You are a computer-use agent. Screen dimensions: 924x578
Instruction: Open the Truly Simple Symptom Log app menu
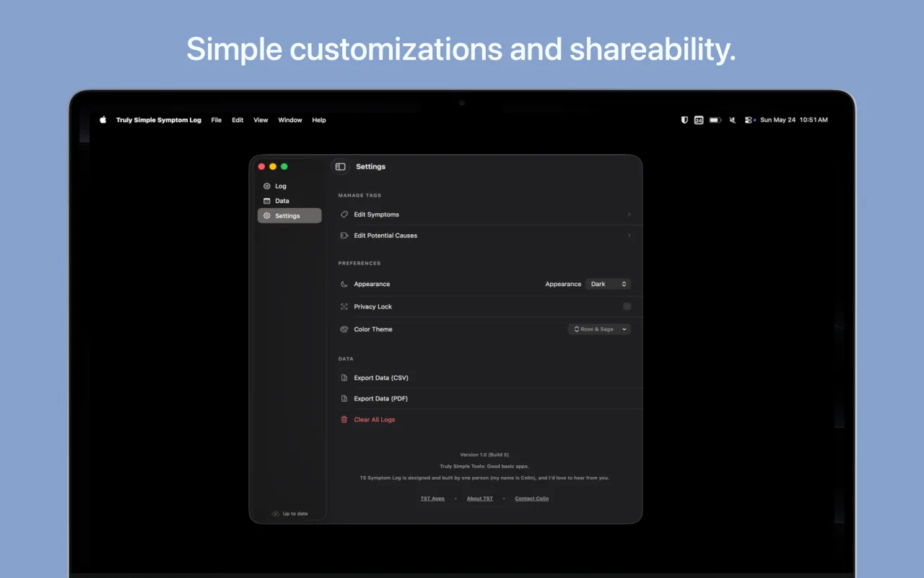(x=159, y=120)
